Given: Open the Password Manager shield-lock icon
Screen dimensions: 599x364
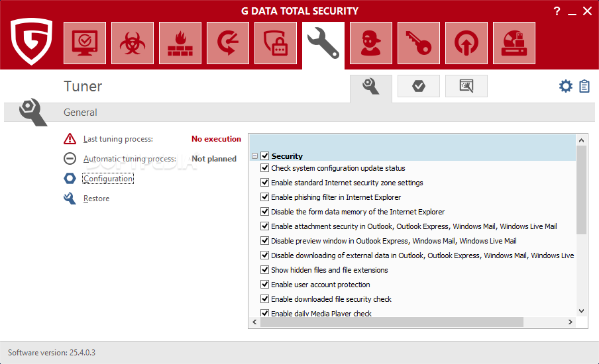Looking at the screenshot, I should [x=276, y=43].
